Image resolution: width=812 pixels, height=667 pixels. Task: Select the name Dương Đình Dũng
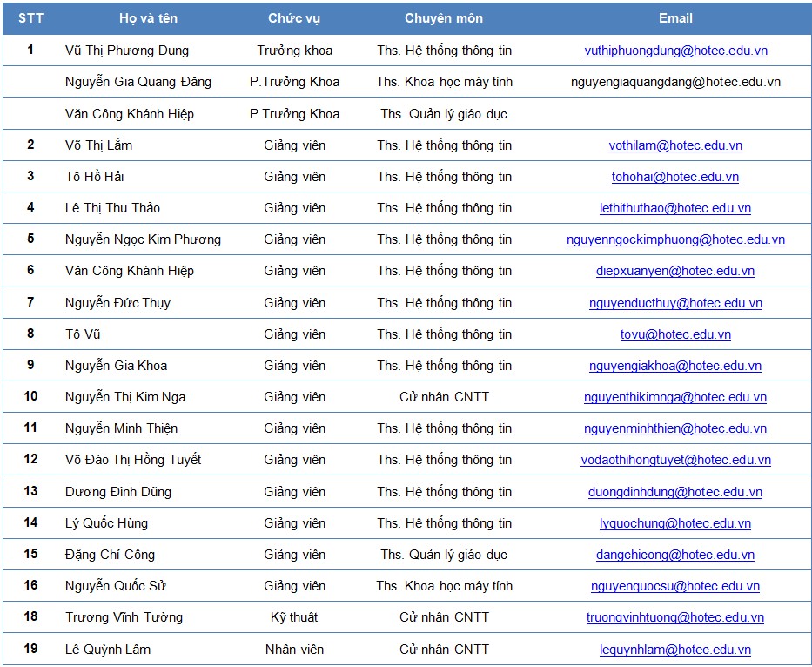(x=118, y=492)
